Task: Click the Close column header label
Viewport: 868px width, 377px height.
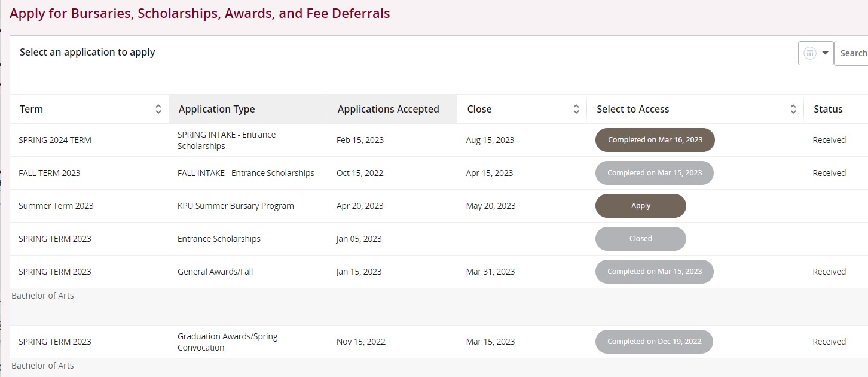Action: click(x=479, y=109)
